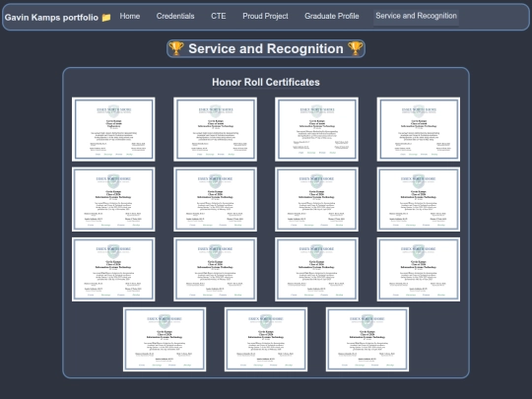The image size is (532, 399).
Task: Click the trophy icon right of heading
Action: 356,48
